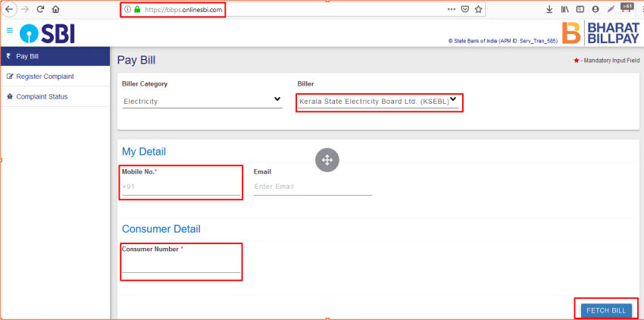Click the extension icon with 61 badge
The height and width of the screenshot is (320, 644).
[627, 8]
